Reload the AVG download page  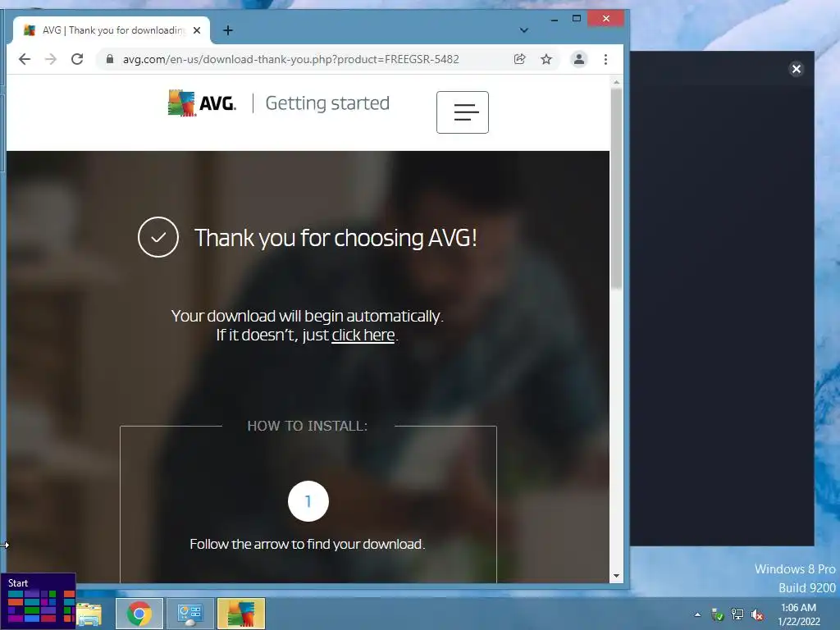coord(77,59)
